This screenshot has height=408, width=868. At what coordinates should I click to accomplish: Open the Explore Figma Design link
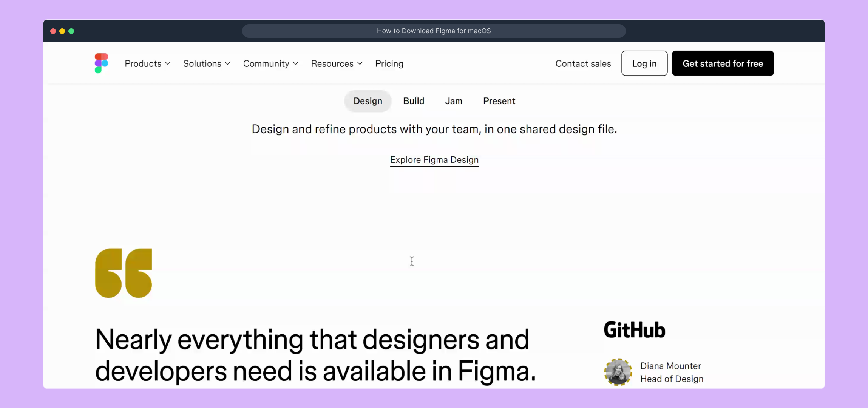pyautogui.click(x=434, y=160)
